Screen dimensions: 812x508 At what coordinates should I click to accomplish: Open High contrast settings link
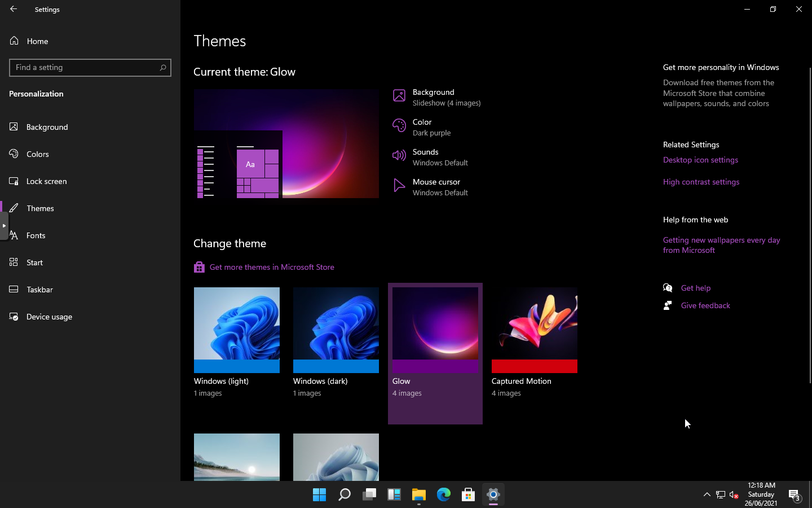701,182
